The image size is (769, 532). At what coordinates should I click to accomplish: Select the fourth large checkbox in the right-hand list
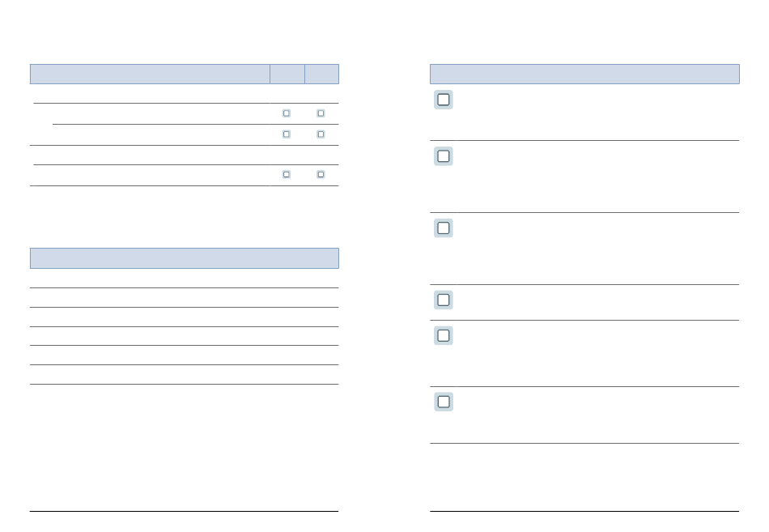(x=444, y=300)
